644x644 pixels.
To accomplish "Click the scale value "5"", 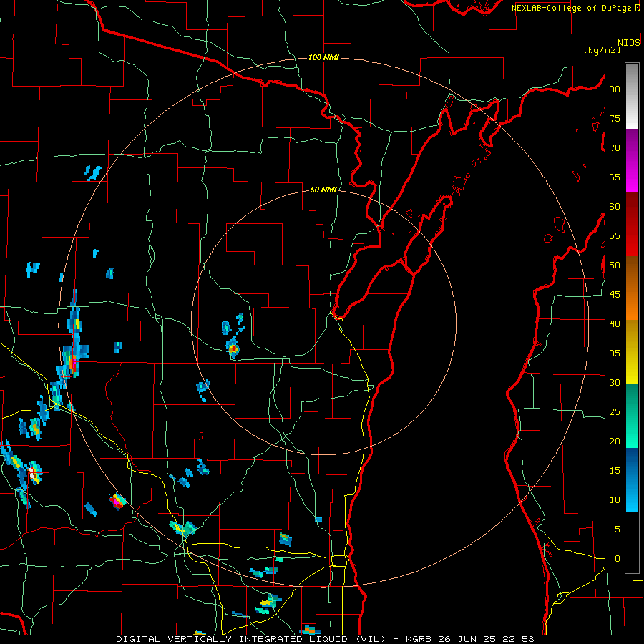I will tap(618, 530).
